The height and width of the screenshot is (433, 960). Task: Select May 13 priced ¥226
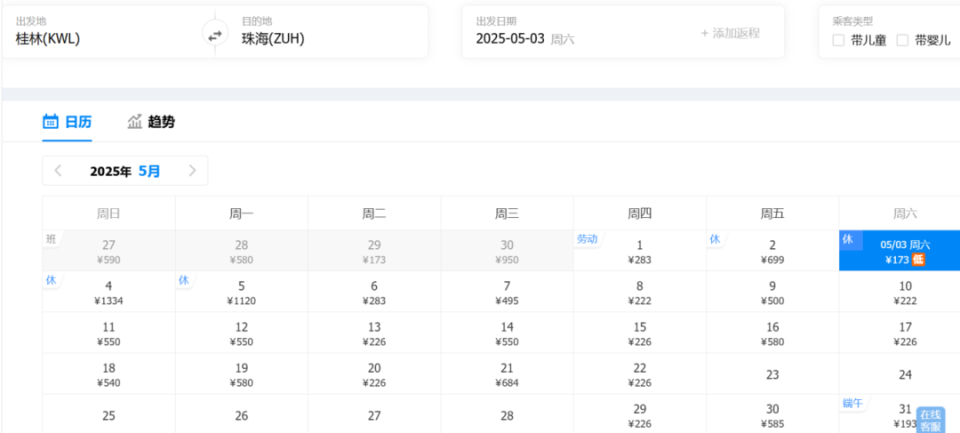pos(374,334)
